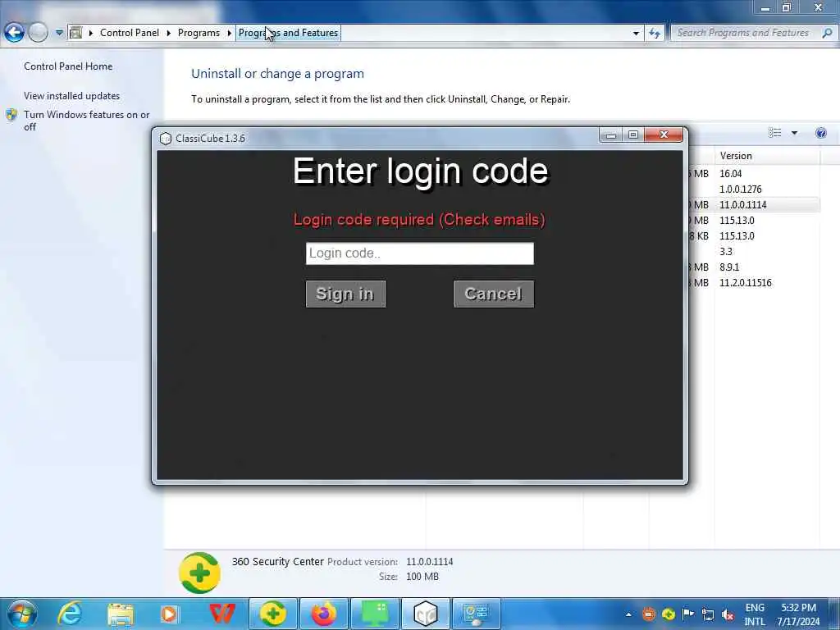Click the refresh button beside address bar
Viewport: 840px width, 630px height.
655,33
